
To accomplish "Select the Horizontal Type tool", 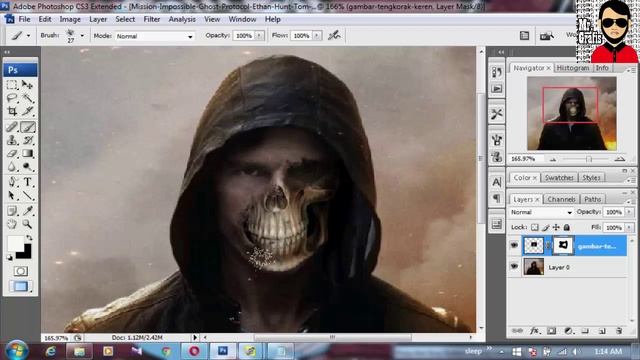I will 27,182.
